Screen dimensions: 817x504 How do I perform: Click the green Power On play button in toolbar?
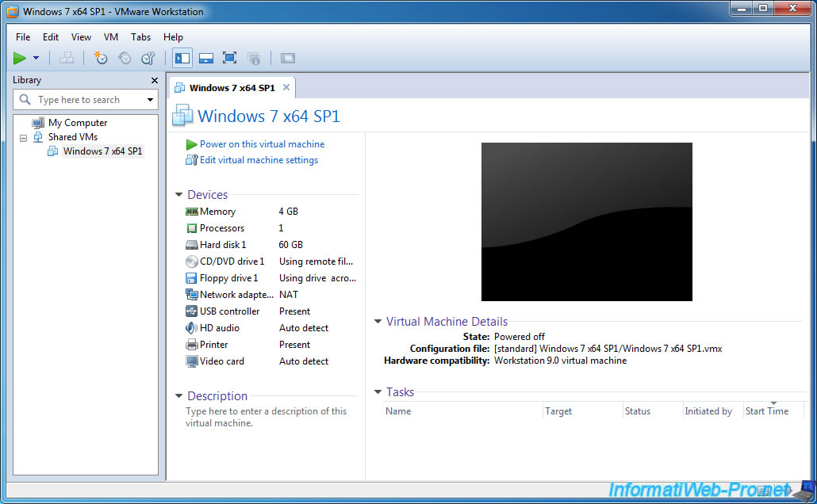(x=20, y=59)
